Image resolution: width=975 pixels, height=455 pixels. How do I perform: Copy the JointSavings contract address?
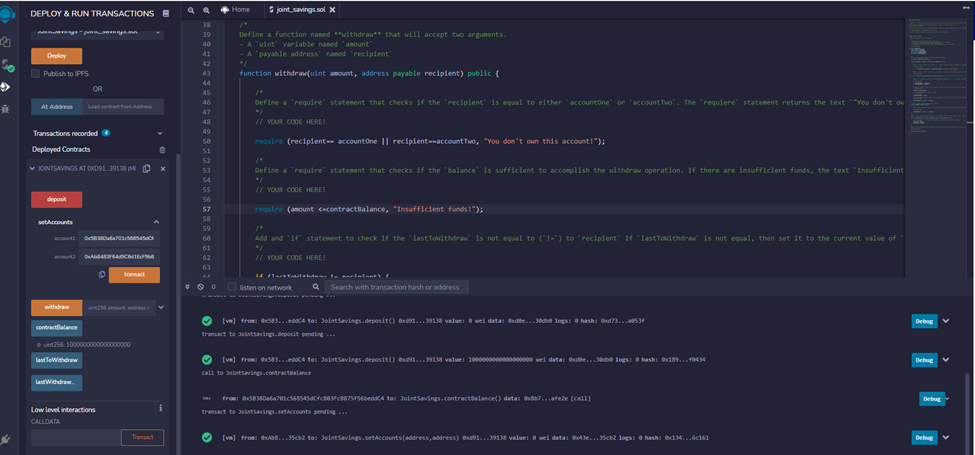point(147,168)
